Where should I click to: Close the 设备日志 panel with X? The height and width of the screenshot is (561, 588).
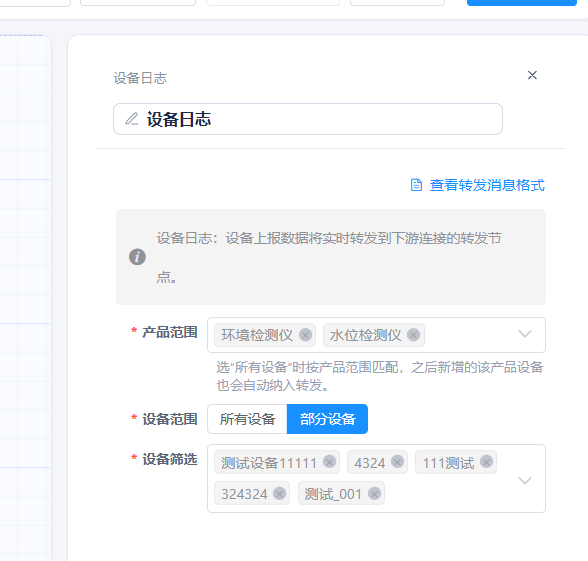click(x=532, y=75)
